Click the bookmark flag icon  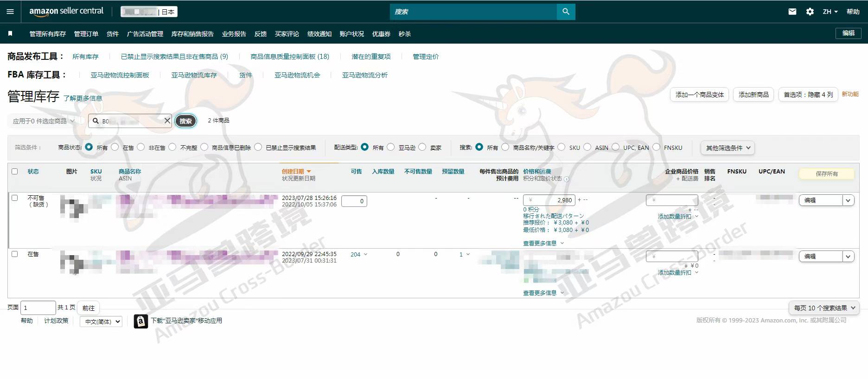click(10, 33)
